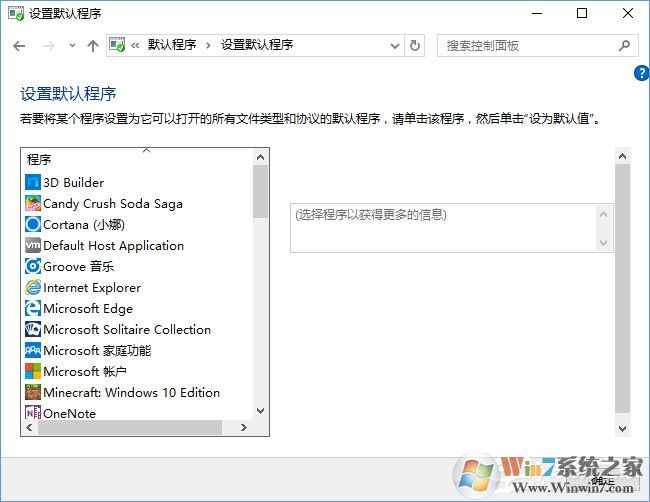Select Microsoft Solitaire Collection entry
This screenshot has height=502, width=650.
(x=127, y=330)
